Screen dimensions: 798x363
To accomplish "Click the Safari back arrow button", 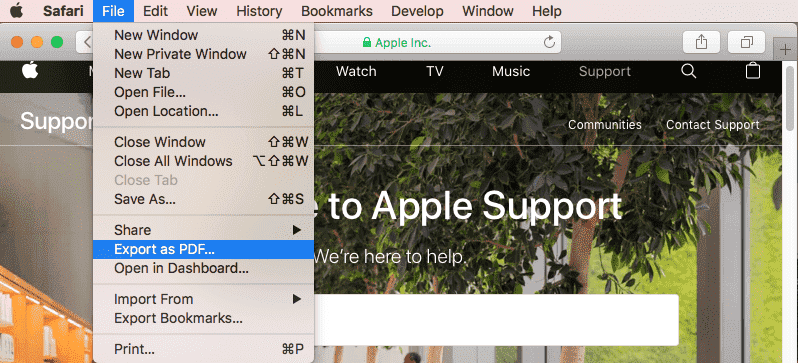I will (85, 42).
